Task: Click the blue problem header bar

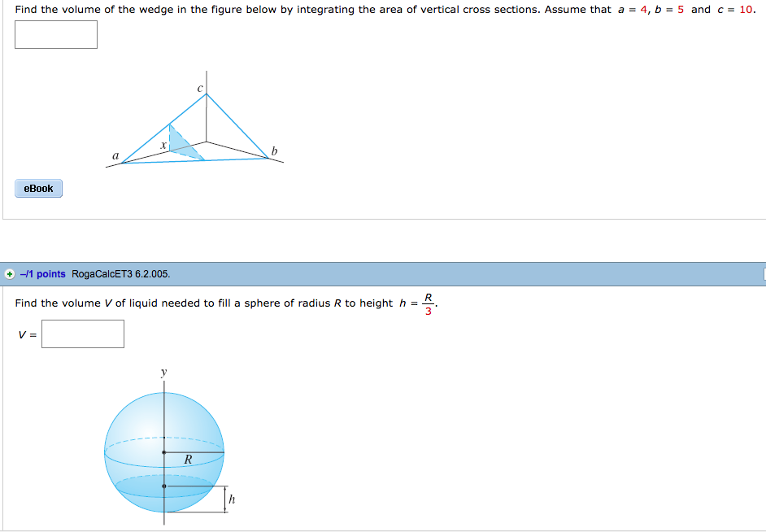Action: tap(407, 274)
